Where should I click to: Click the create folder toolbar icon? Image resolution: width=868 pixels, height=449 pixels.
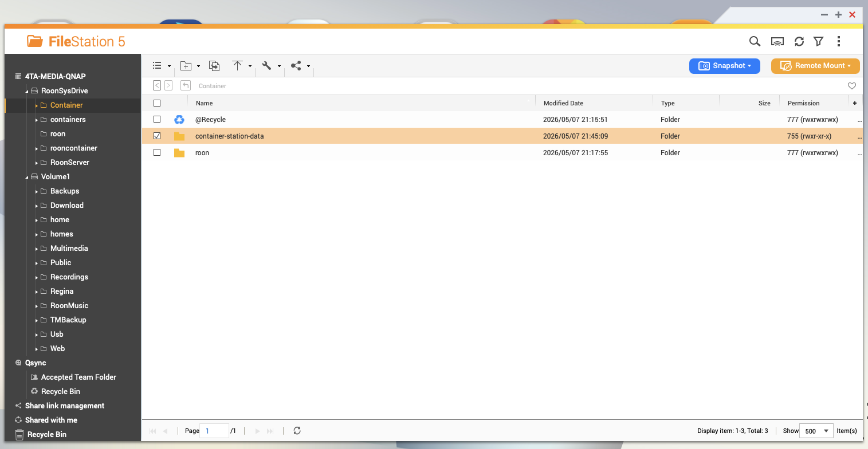coord(186,66)
